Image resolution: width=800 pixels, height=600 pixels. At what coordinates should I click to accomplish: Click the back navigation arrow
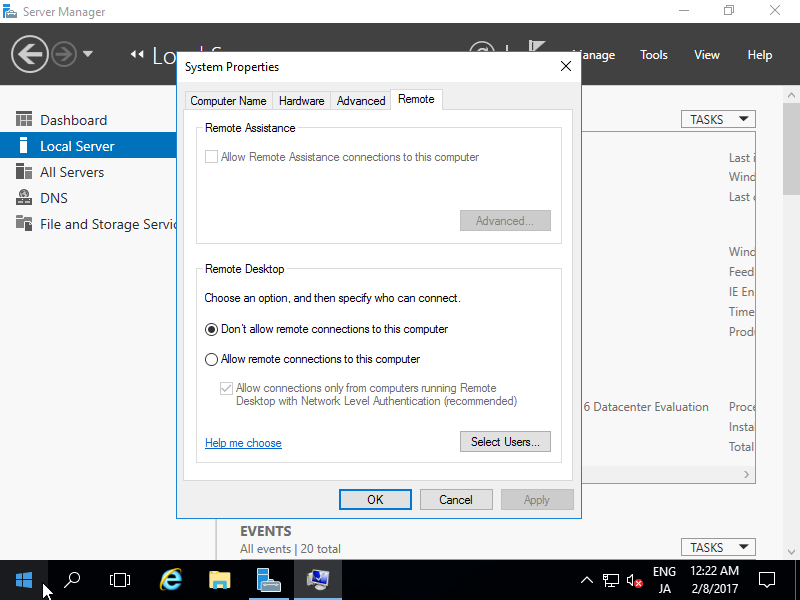[x=30, y=53]
